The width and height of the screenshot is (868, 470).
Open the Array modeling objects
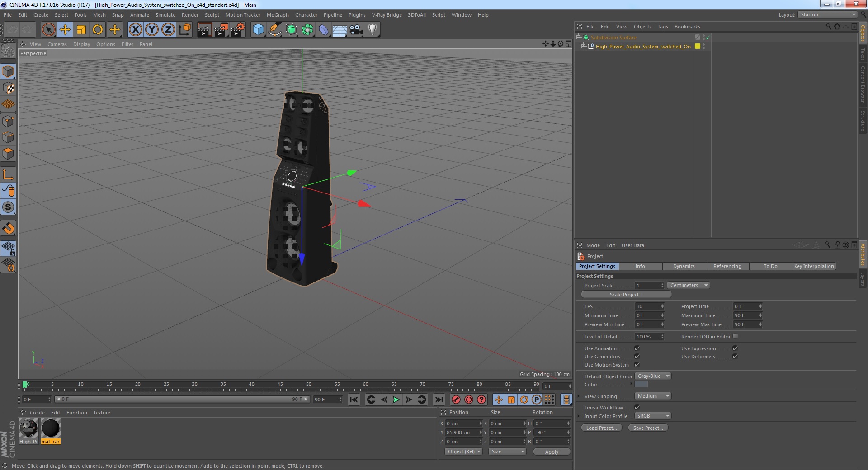pyautogui.click(x=307, y=30)
